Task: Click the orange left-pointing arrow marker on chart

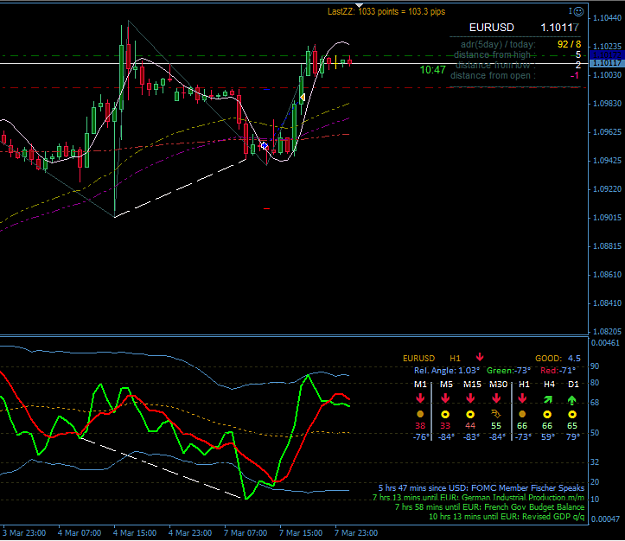Action: coord(302,97)
